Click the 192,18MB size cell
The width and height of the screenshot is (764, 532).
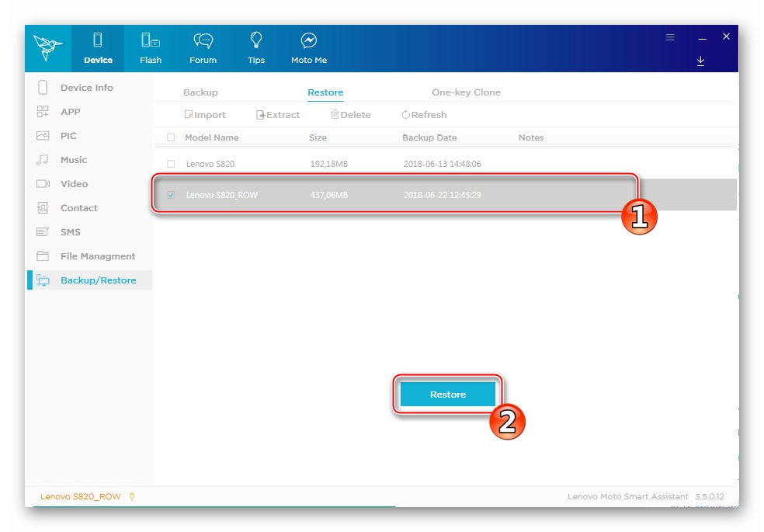[x=329, y=164]
